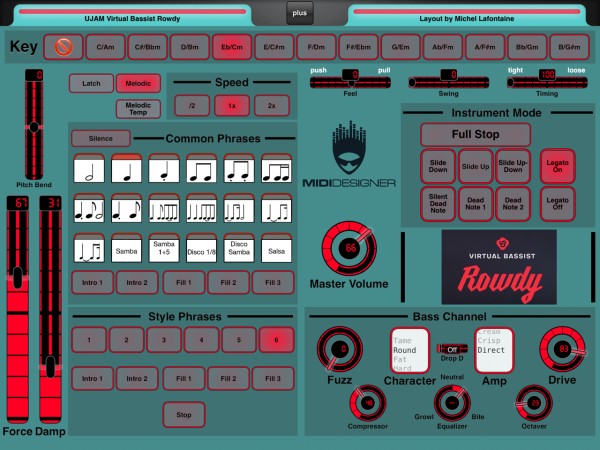
Task: Select the D/Bm key
Action: 189,47
